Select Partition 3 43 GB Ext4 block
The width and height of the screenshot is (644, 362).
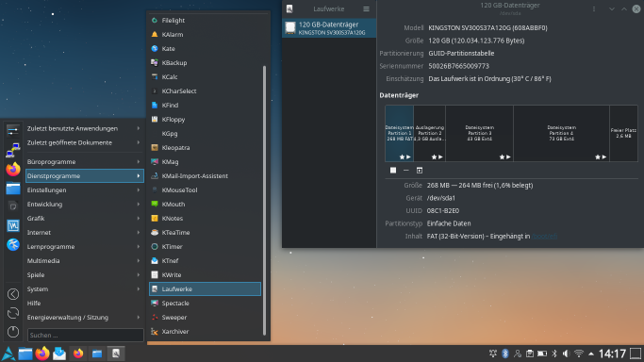pyautogui.click(x=480, y=133)
